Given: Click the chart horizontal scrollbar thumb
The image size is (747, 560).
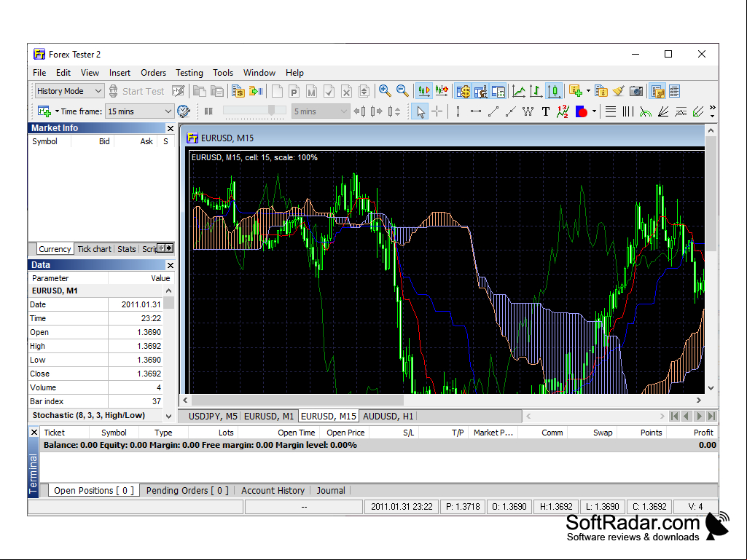Looking at the screenshot, I should 297,401.
